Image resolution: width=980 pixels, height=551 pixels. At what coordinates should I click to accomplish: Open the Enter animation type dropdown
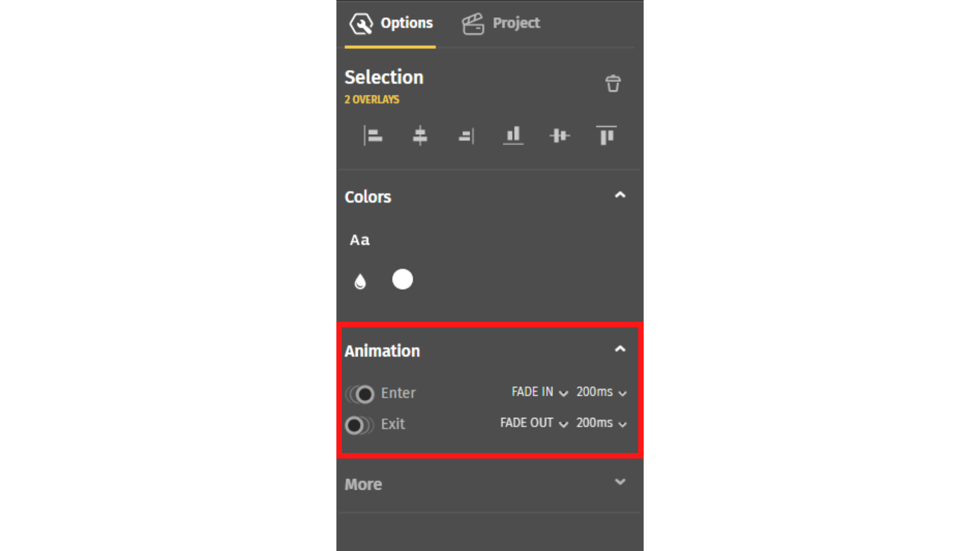point(538,392)
